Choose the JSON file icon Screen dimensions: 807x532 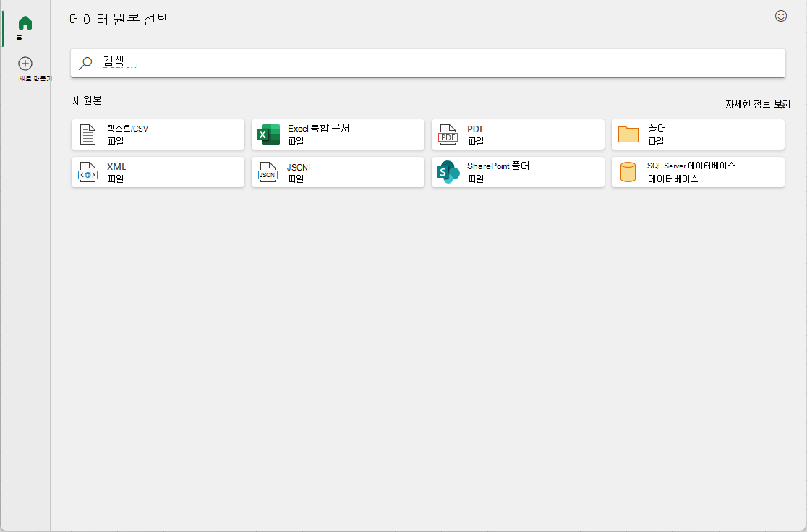(x=268, y=172)
